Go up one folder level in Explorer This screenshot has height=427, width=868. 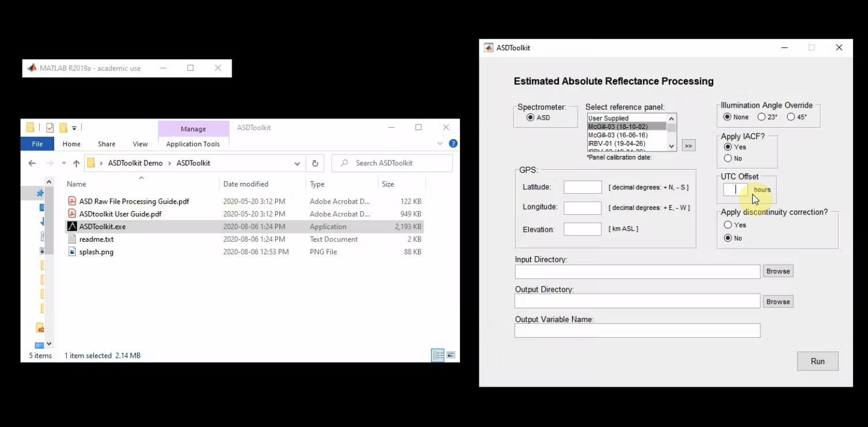76,163
